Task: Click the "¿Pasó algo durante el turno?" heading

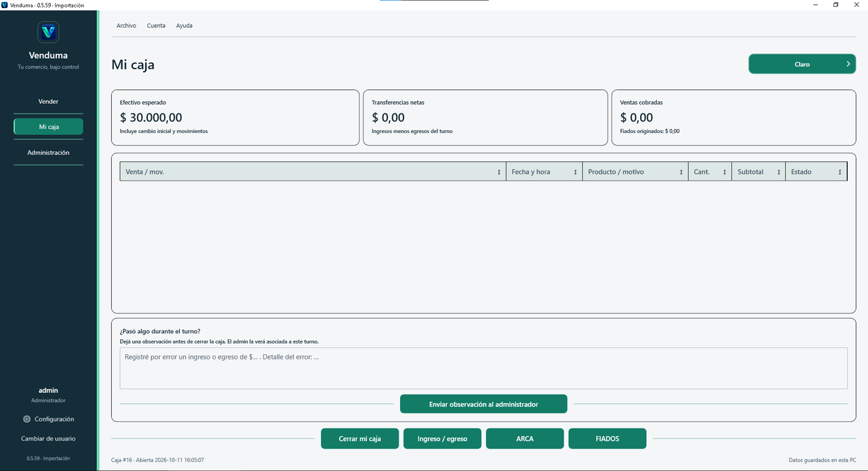Action: (160, 331)
